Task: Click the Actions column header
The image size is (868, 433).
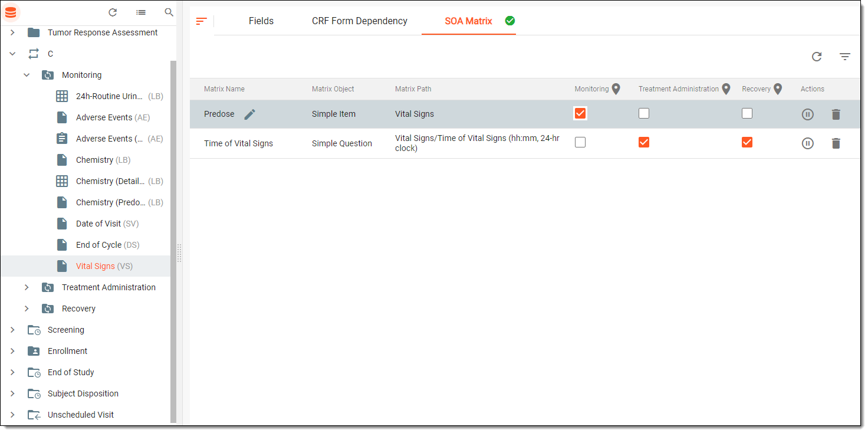Action: (813, 89)
